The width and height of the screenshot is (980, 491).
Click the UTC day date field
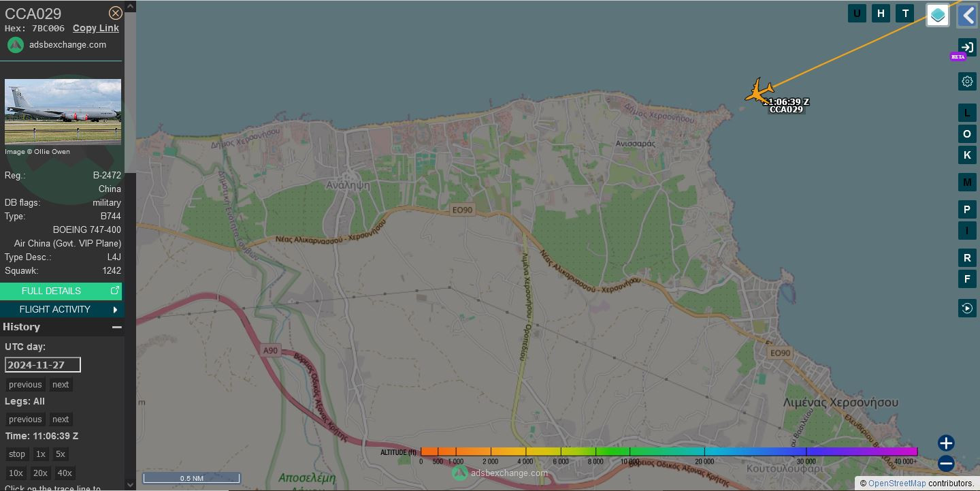tap(43, 365)
